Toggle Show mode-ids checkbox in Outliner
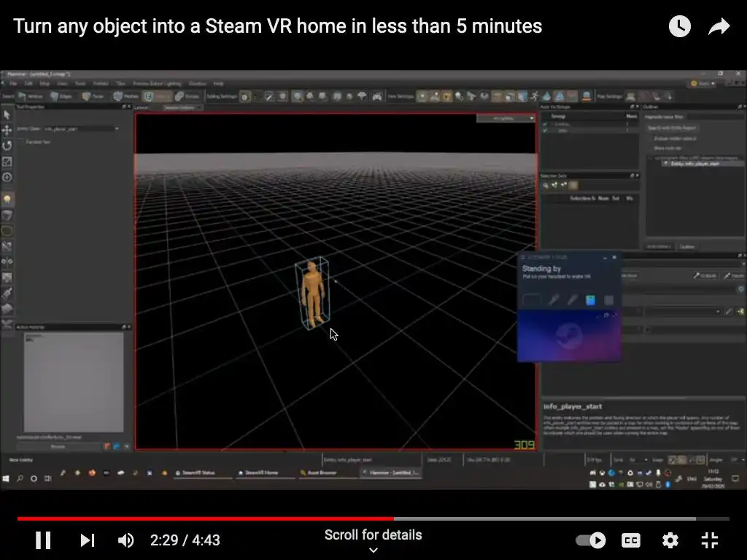The image size is (747, 560). coord(649,148)
